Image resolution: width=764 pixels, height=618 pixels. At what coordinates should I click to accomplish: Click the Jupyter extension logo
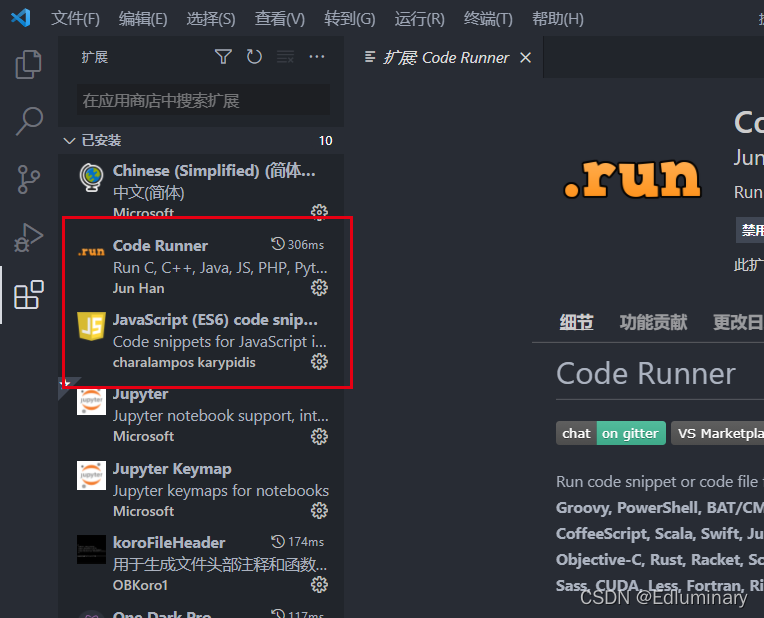(x=91, y=401)
